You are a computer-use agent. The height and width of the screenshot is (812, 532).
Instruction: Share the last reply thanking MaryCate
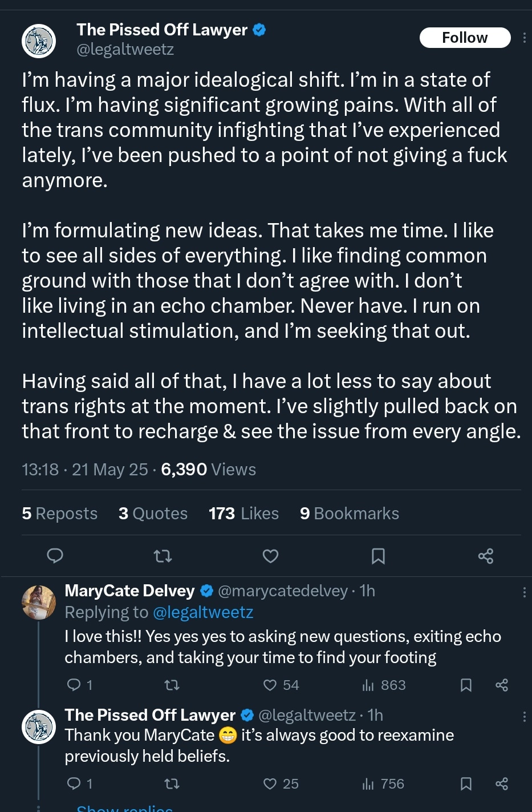(502, 783)
